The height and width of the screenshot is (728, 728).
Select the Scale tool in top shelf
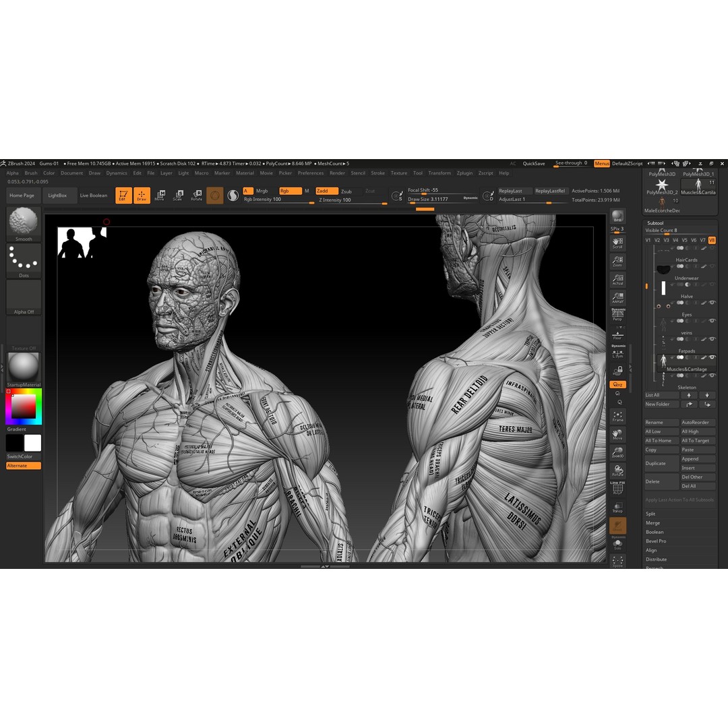[x=178, y=195]
